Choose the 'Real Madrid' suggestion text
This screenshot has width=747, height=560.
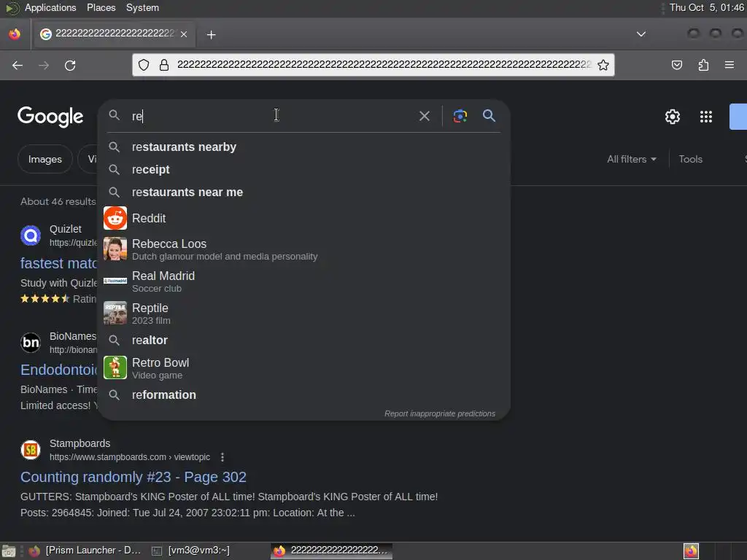[x=163, y=276]
